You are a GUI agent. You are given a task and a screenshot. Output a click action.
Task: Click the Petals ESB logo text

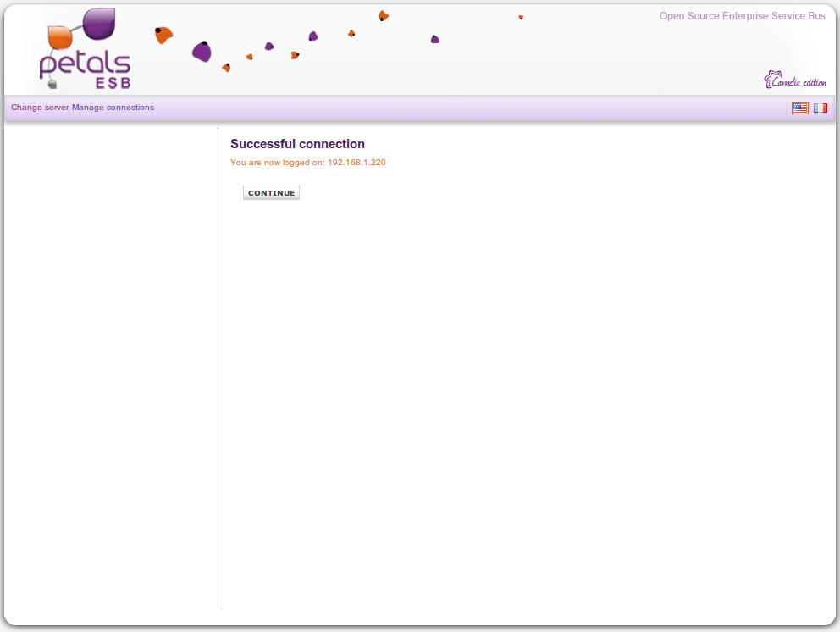click(x=85, y=66)
